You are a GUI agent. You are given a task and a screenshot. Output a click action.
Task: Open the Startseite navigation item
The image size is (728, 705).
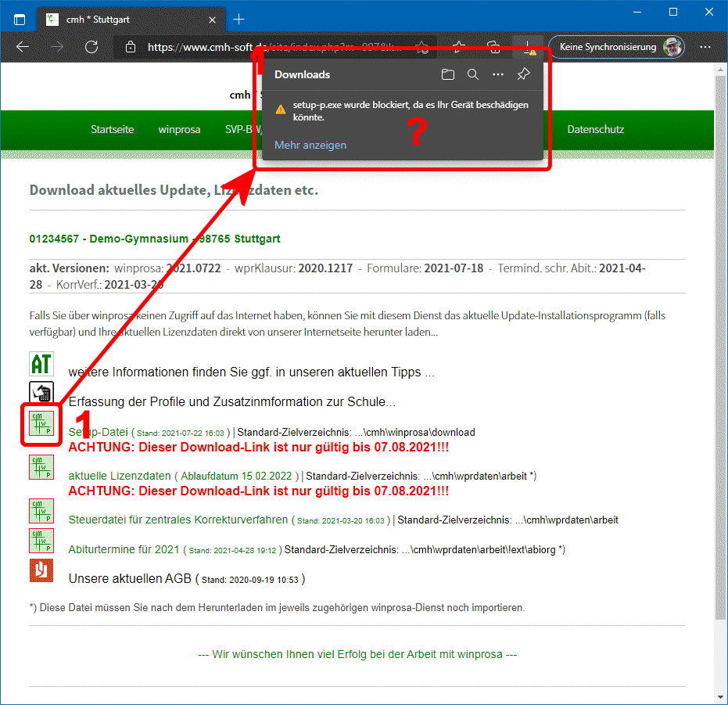click(113, 130)
